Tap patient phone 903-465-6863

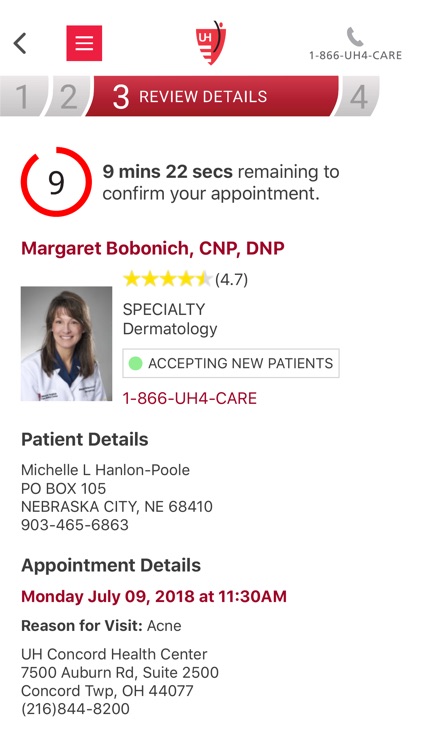click(75, 525)
